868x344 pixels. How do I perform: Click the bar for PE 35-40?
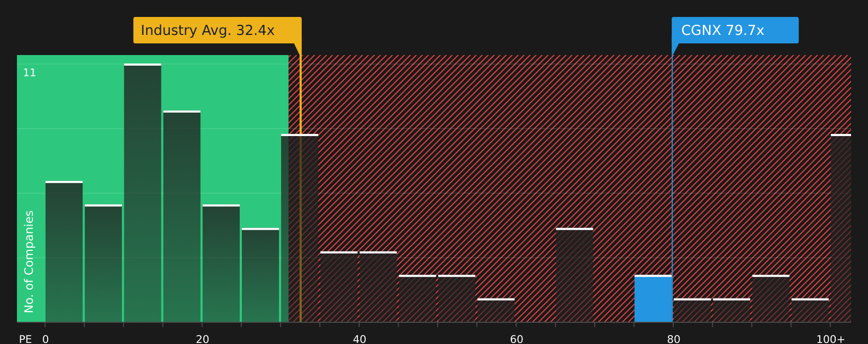(x=339, y=287)
